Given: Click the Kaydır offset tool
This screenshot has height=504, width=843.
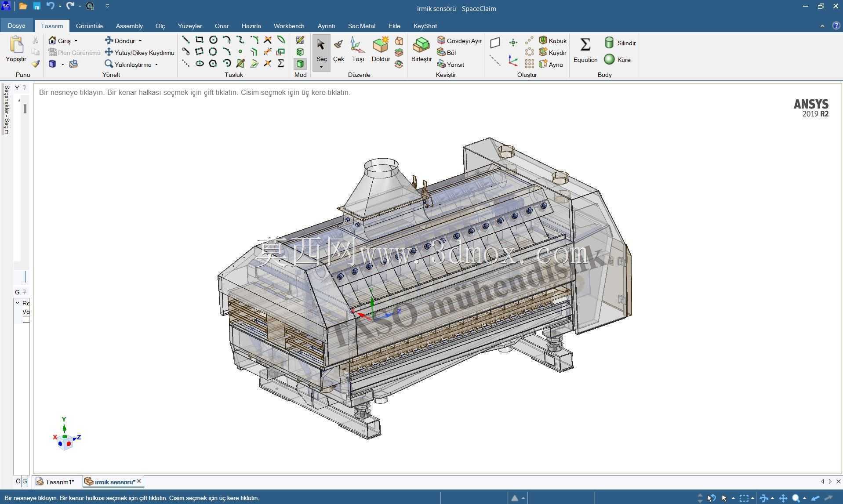Looking at the screenshot, I should point(553,53).
